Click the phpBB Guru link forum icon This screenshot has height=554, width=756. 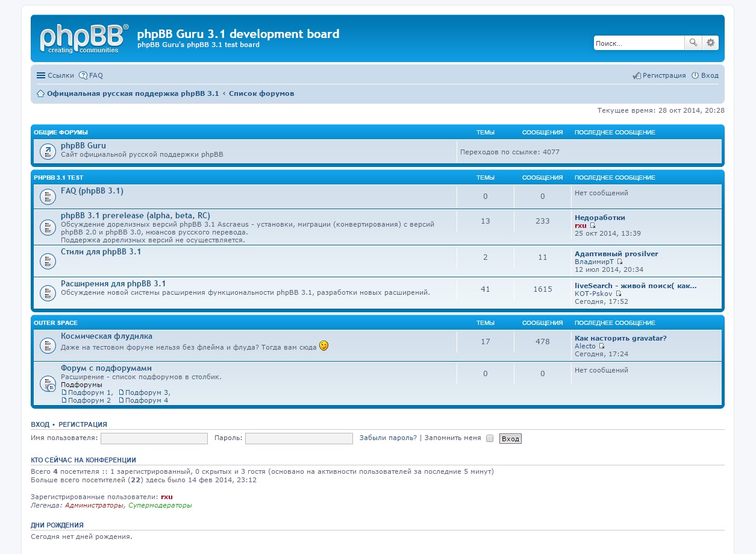(48, 151)
